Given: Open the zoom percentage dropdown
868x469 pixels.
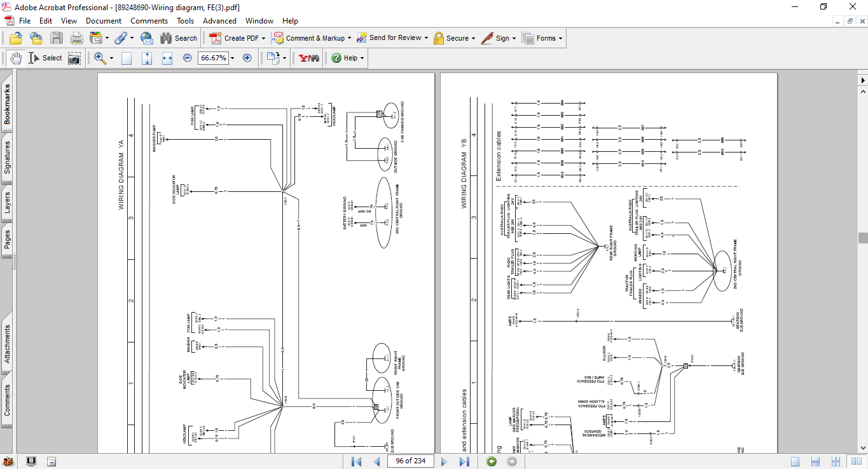Looking at the screenshot, I should coord(232,58).
